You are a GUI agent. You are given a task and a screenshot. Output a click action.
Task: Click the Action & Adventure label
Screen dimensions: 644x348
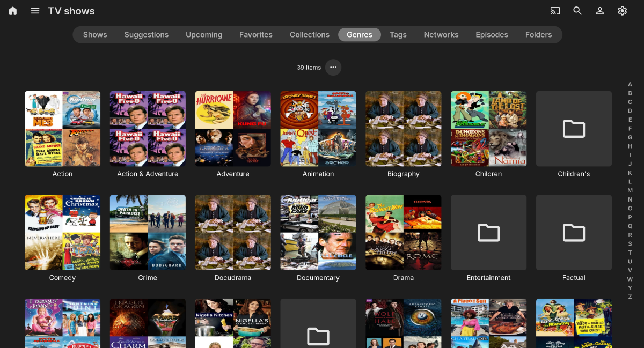coord(148,174)
